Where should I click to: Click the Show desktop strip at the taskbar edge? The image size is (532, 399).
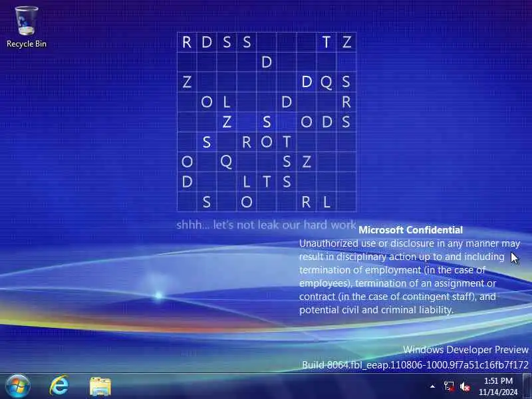(x=527, y=386)
